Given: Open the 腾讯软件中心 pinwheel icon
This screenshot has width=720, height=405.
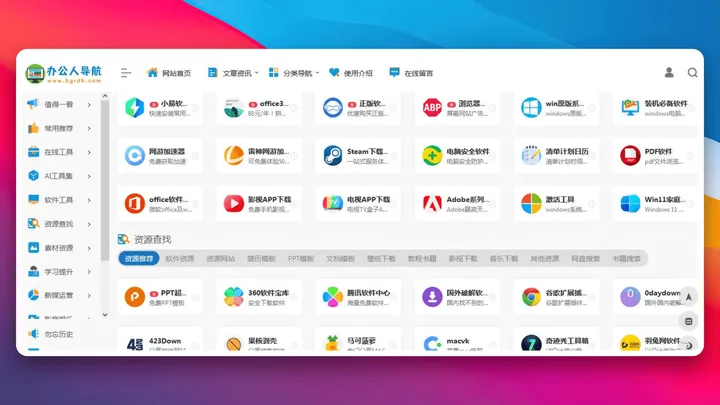Looking at the screenshot, I should point(332,297).
